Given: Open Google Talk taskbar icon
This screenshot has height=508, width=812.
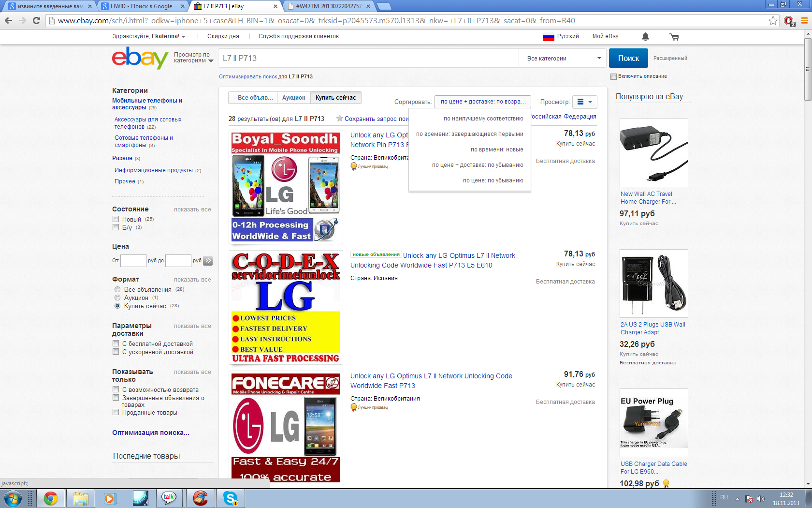Looking at the screenshot, I should tap(169, 498).
